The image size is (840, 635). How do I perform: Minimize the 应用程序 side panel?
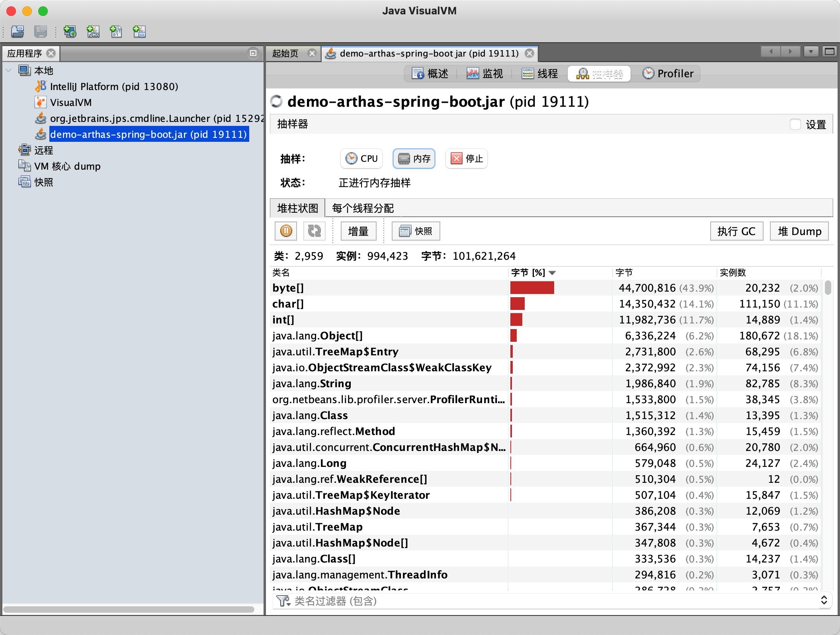(253, 53)
